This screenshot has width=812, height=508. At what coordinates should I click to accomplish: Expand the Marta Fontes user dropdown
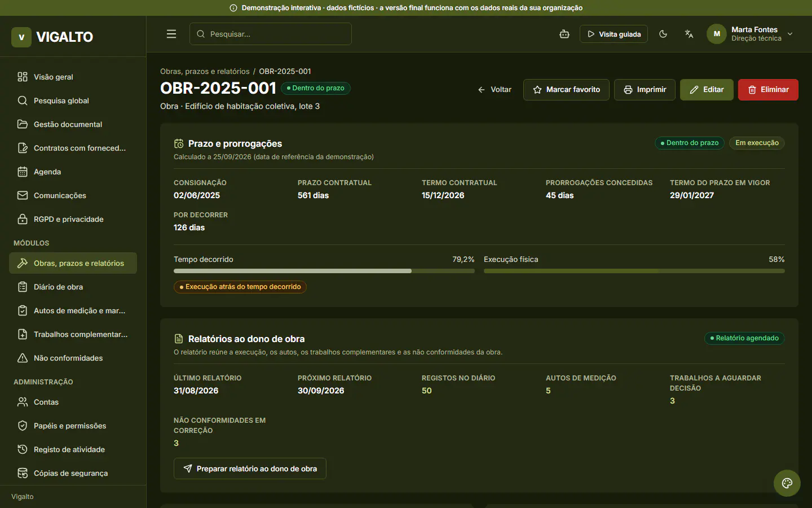751,34
